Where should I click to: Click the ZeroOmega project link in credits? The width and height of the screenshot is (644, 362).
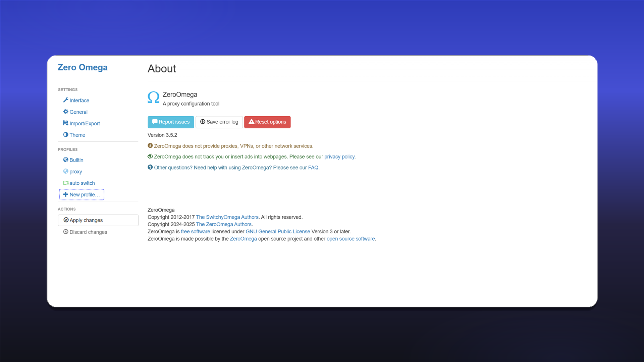coord(243,239)
